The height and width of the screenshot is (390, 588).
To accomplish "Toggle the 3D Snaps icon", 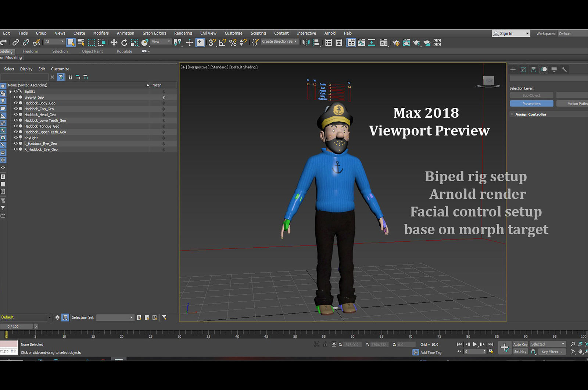I will [212, 43].
